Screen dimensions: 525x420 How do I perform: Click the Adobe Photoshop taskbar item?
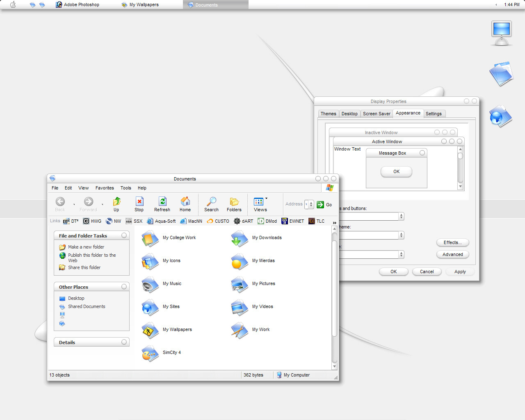(x=81, y=5)
